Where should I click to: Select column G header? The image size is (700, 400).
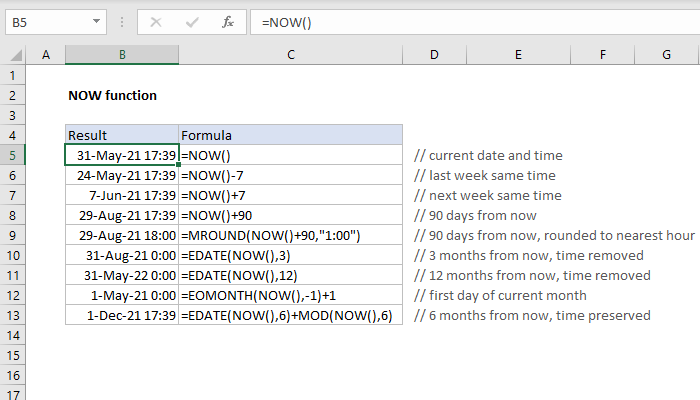[666, 55]
